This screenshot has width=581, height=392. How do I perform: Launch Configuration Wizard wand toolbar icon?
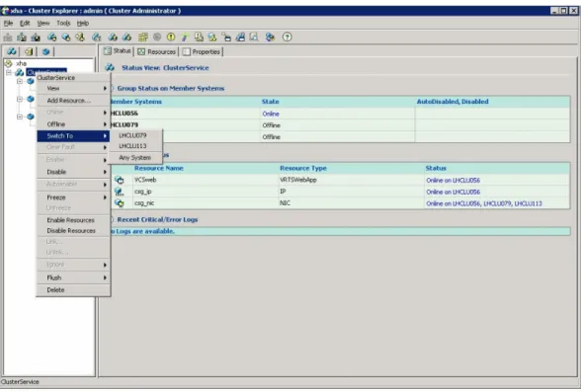tap(185, 37)
